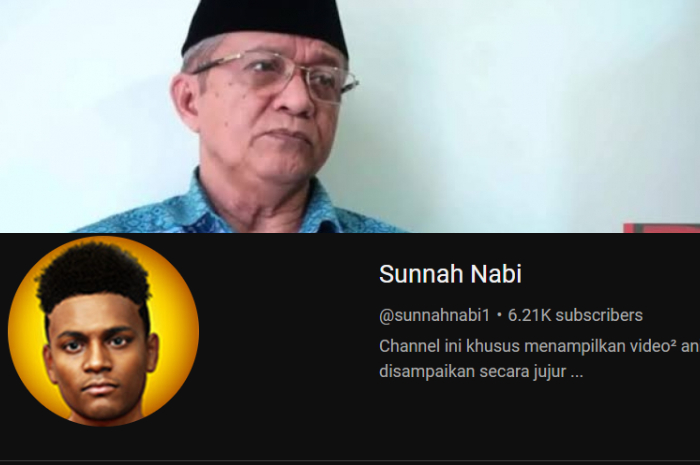Click 'disampaikan secara jujur' description text
Screen dimensions: 700x465
pos(472,371)
